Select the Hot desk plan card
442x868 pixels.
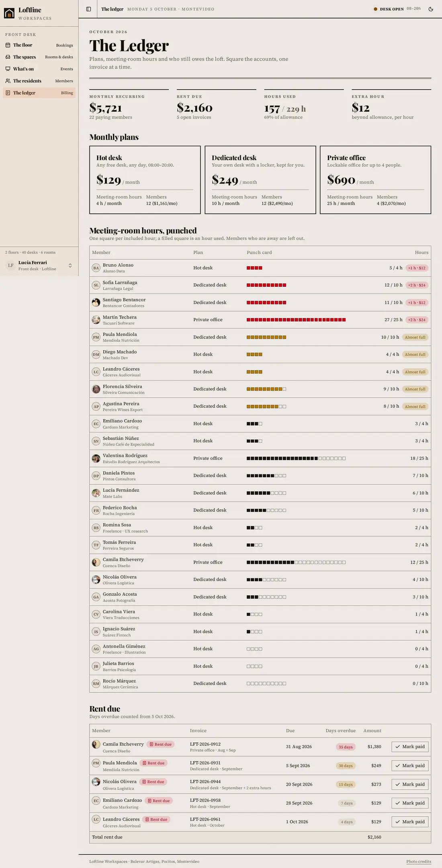(145, 180)
